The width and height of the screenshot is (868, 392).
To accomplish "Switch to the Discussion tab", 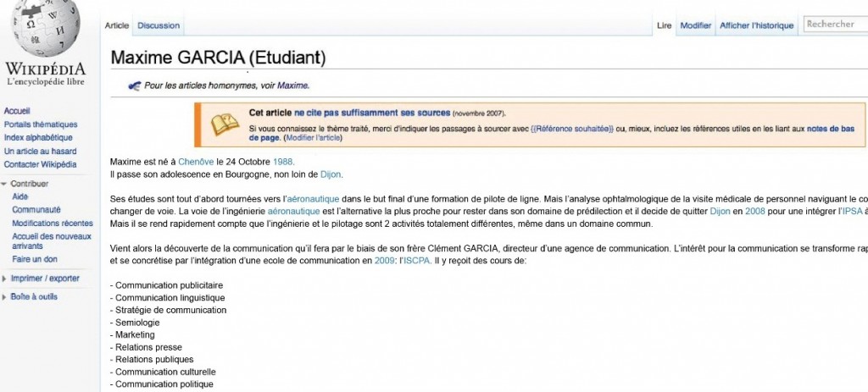I will point(159,25).
